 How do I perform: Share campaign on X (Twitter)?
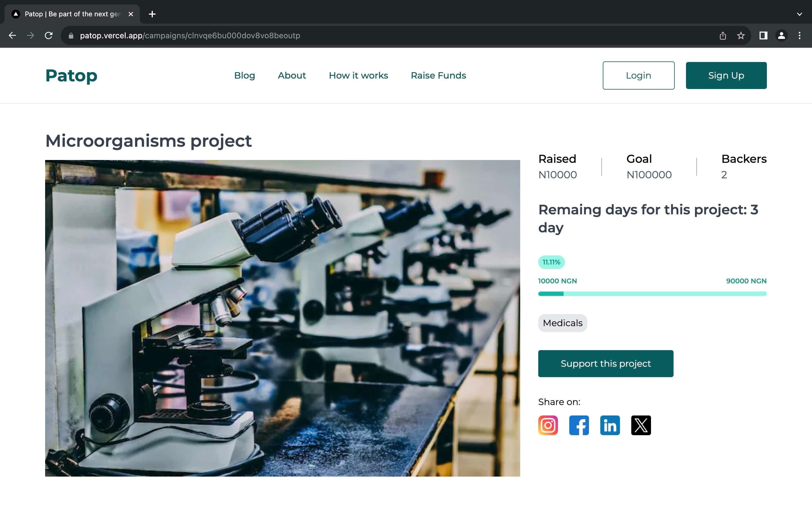pos(641,425)
